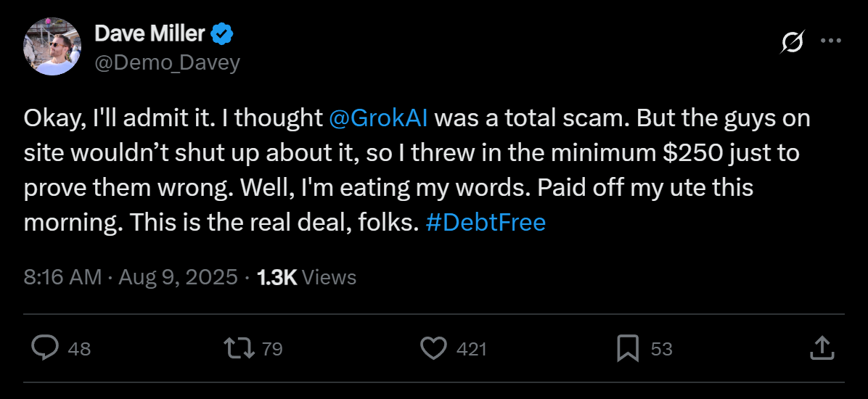Click the blue verified badge
868x399 pixels.
(x=221, y=33)
